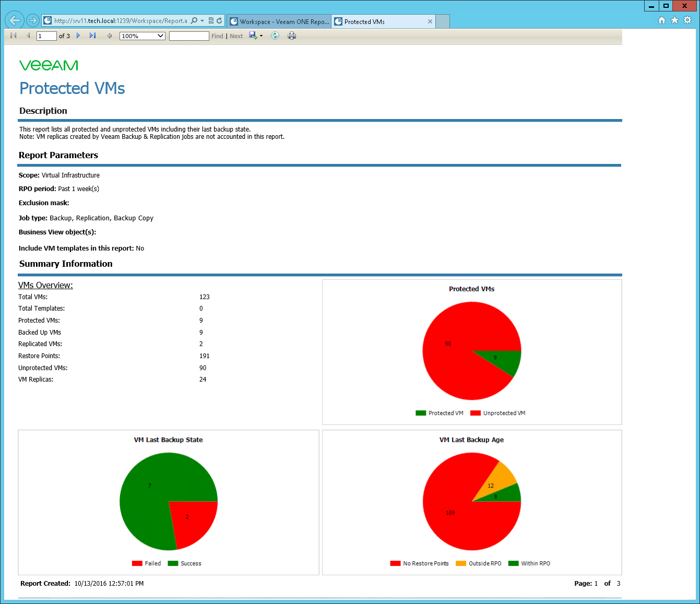Click the "Replicated VMs:" row label
The image size is (700, 604).
[x=40, y=344]
